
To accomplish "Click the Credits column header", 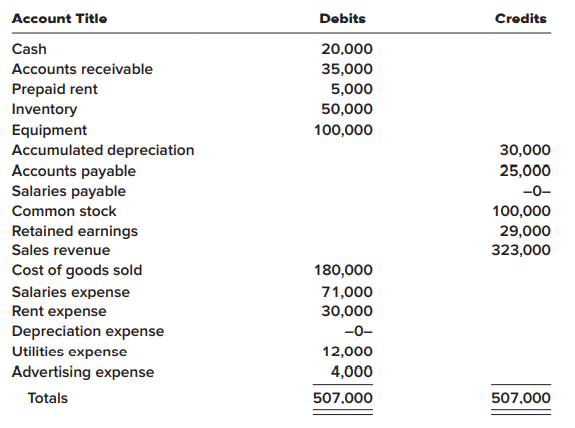I will (521, 19).
